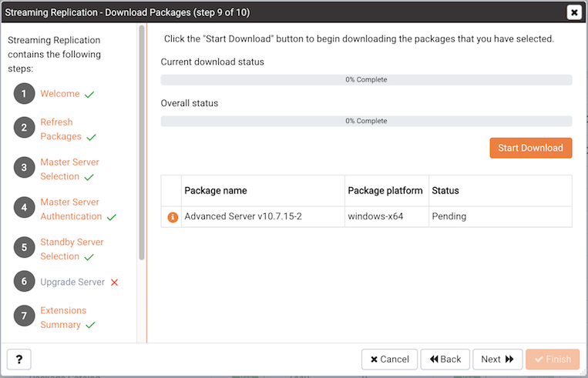This screenshot has width=588, height=378.
Task: Cancel the Streaming Replication wizard
Action: [x=389, y=360]
